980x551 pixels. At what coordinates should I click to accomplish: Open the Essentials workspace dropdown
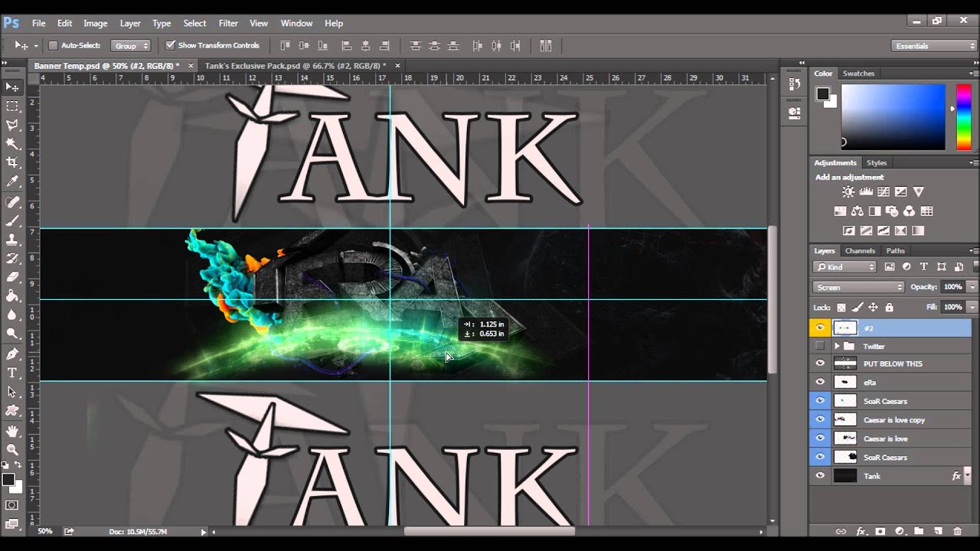tap(935, 46)
